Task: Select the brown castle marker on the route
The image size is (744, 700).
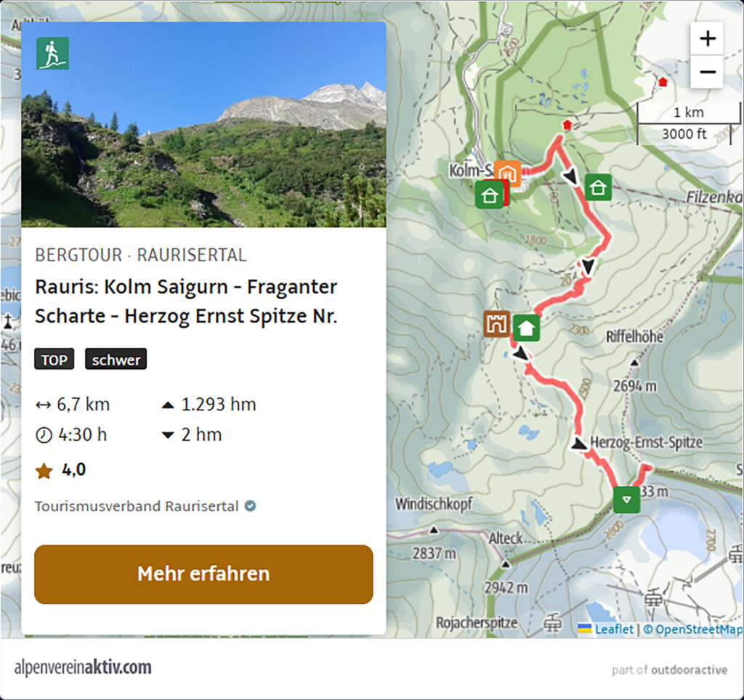Action: pos(497,323)
